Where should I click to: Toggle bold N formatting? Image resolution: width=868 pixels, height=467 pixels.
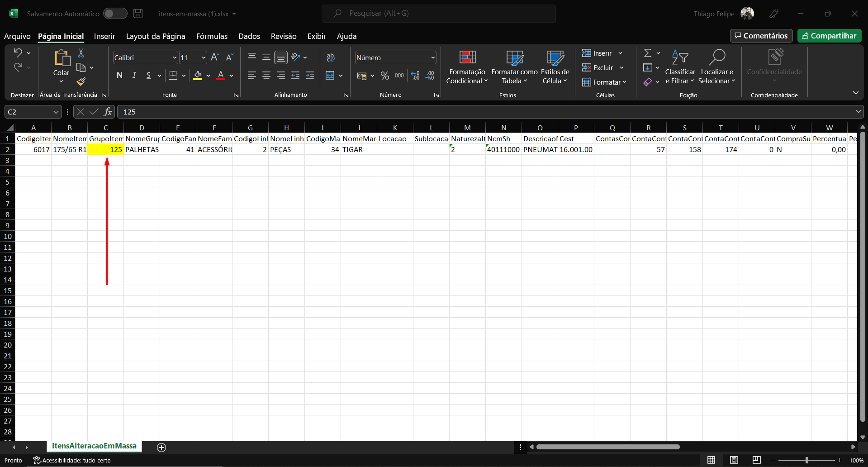[119, 75]
